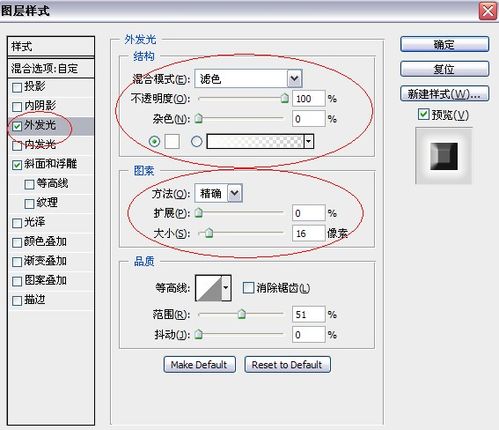This screenshot has height=430, width=499.
Task: Select the gradient radio button
Action: click(196, 142)
